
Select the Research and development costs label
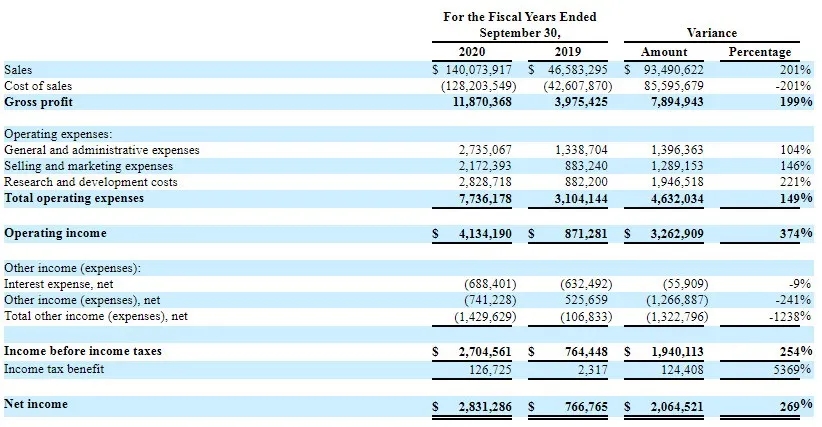coord(91,182)
